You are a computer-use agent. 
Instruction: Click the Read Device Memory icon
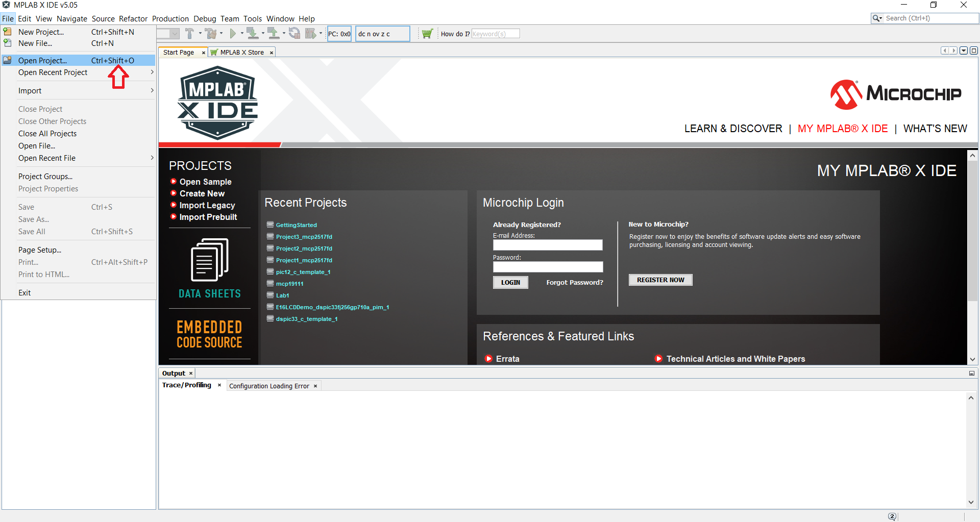coord(273,34)
